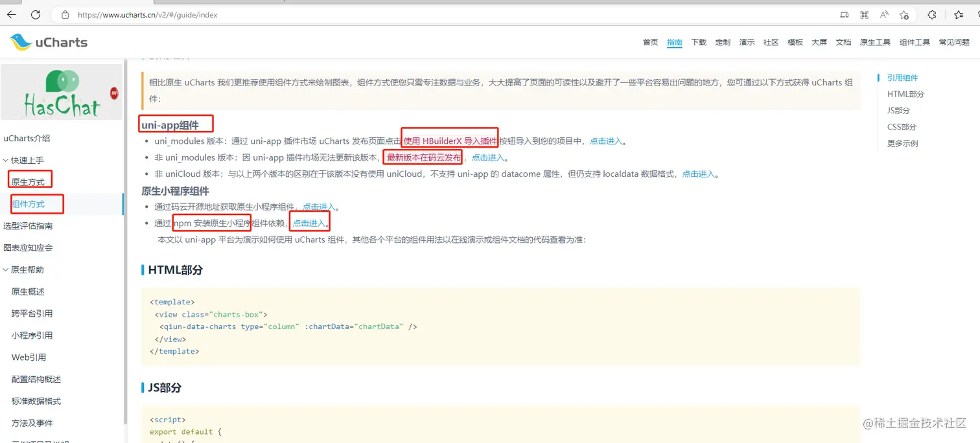Image resolution: width=980 pixels, height=443 pixels.
Task: Click the qiun-data-charts code line
Action: pyautogui.click(x=288, y=326)
